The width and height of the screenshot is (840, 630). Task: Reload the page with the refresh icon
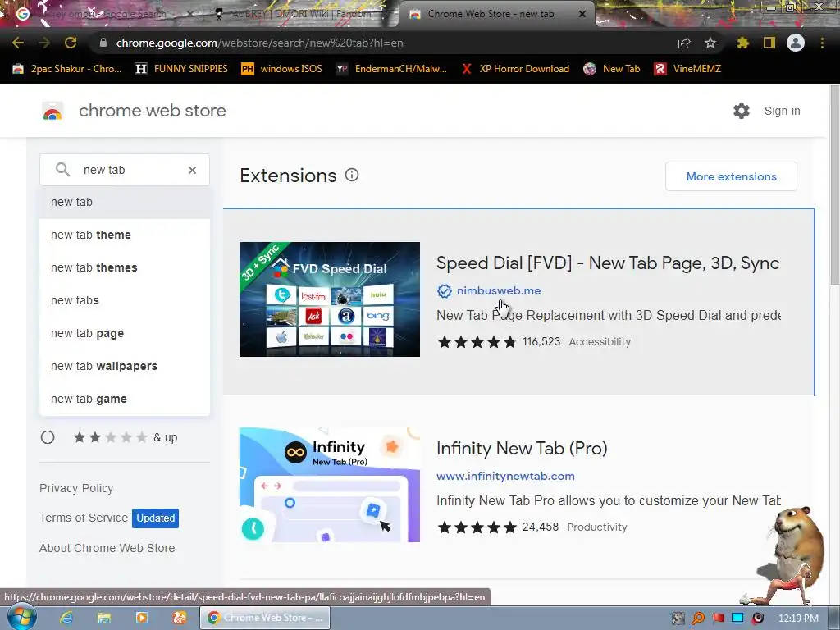coord(71,43)
